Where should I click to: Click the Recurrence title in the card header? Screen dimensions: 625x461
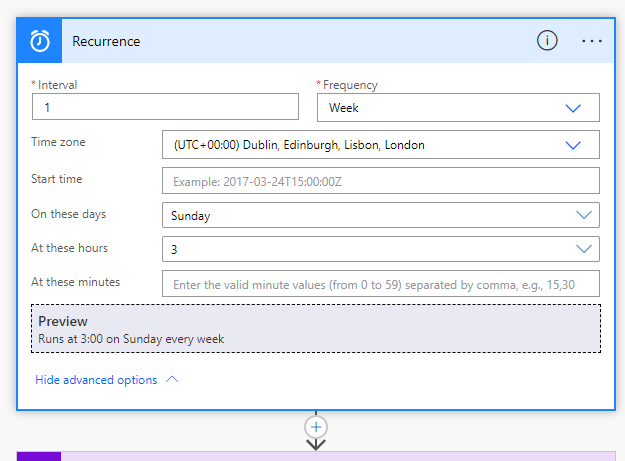(107, 41)
